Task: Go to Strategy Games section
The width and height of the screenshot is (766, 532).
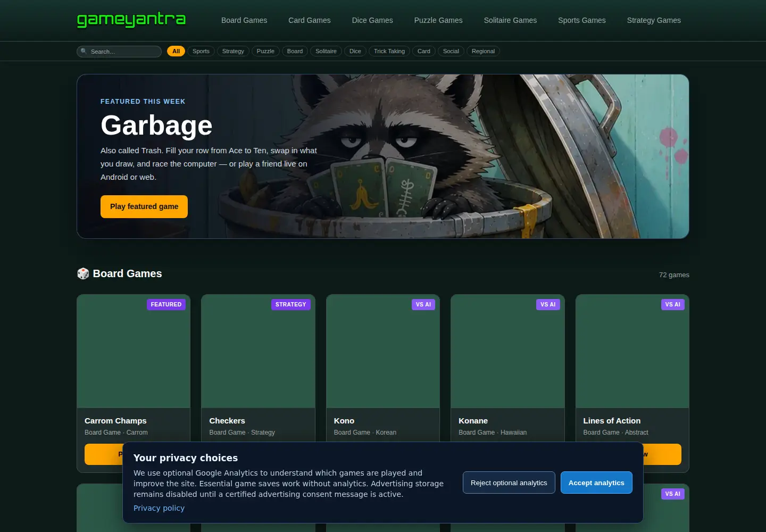Action: [x=654, y=20]
